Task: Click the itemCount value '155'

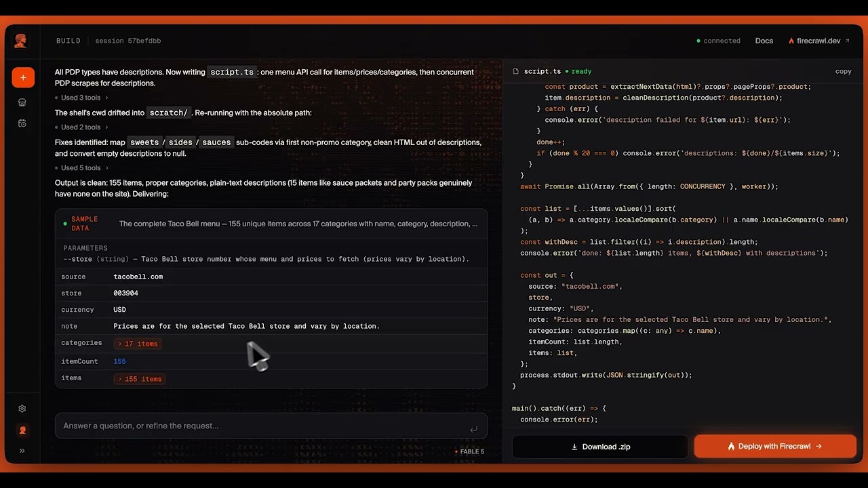Action: 119,361
